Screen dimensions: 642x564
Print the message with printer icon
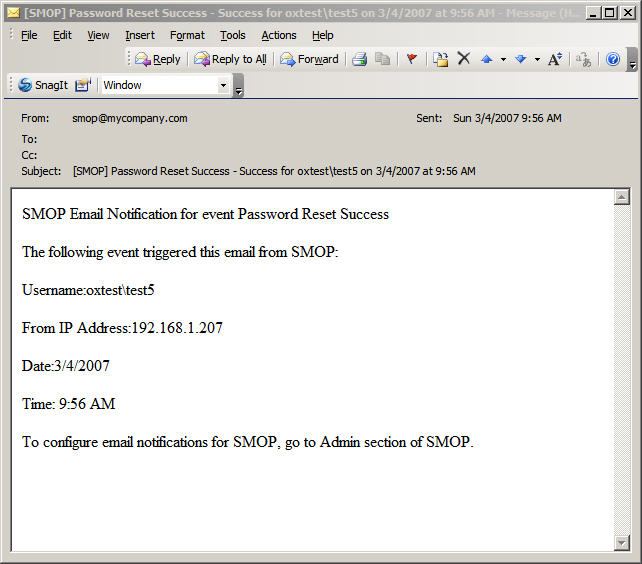[x=360, y=59]
